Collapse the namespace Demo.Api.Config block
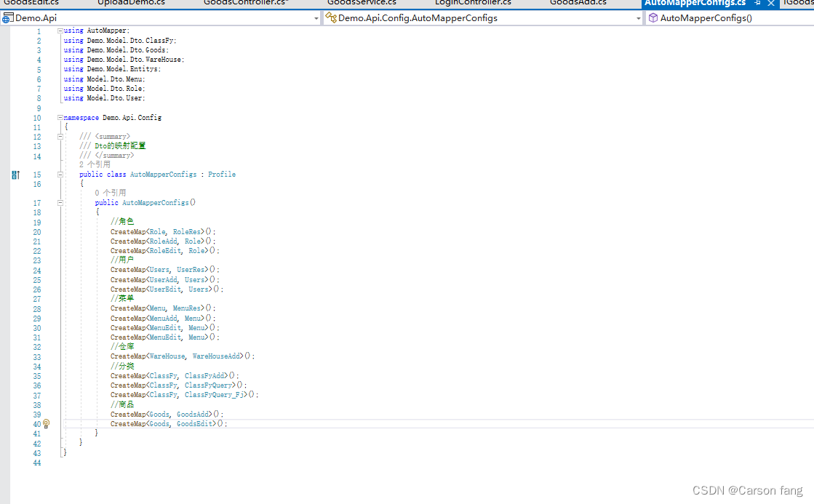 point(60,118)
